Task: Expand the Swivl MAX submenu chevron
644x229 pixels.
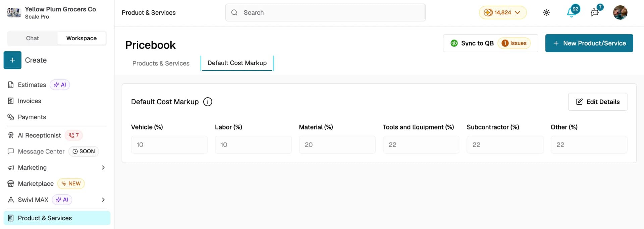Action: pos(103,200)
